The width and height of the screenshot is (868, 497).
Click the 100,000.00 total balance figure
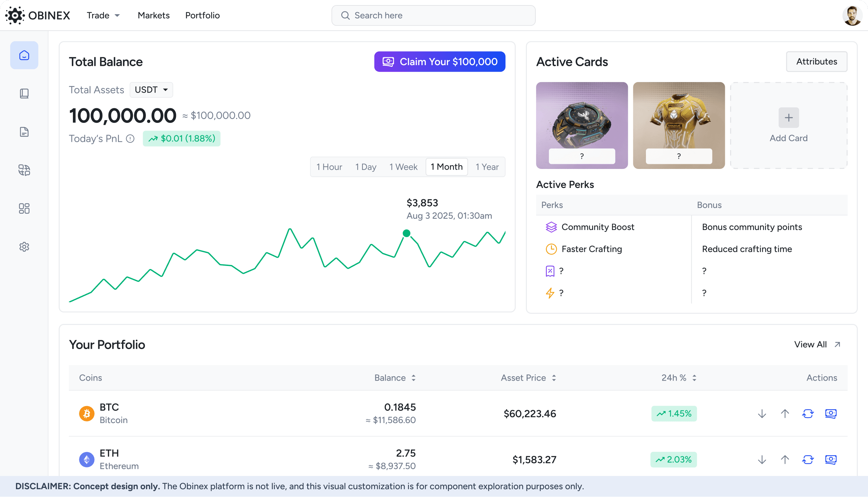[x=122, y=116]
